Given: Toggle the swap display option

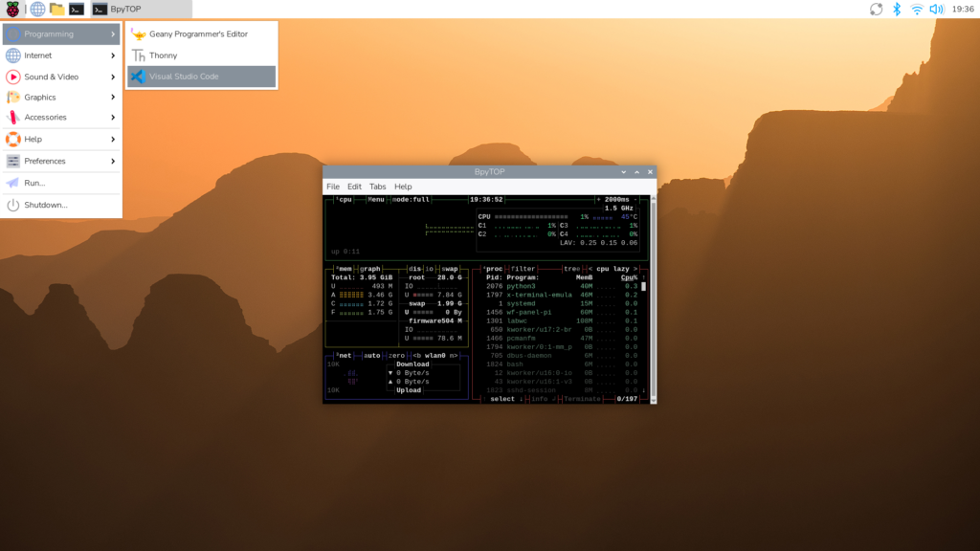Looking at the screenshot, I should tap(450, 269).
